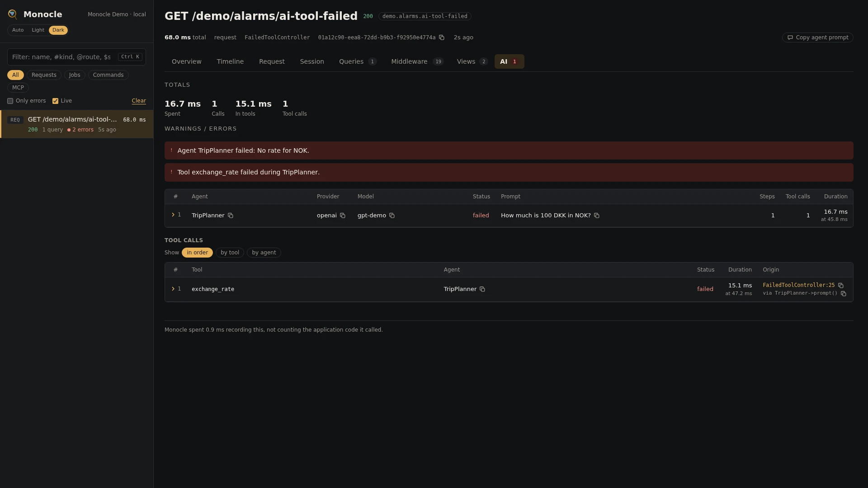Group tool calls by tool
The width and height of the screenshot is (868, 488).
click(230, 253)
